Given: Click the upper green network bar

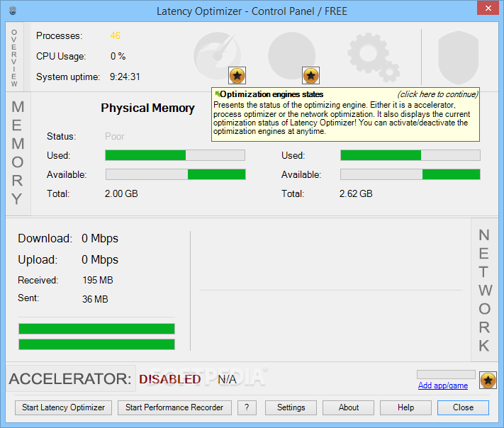Looking at the screenshot, I should coord(96,329).
